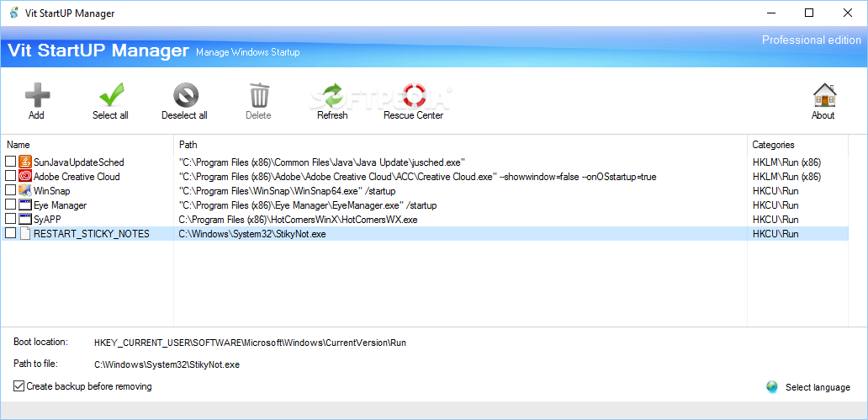This screenshot has height=420, width=868.
Task: Click HKCU\Run category for WinSnap
Action: [x=775, y=191]
